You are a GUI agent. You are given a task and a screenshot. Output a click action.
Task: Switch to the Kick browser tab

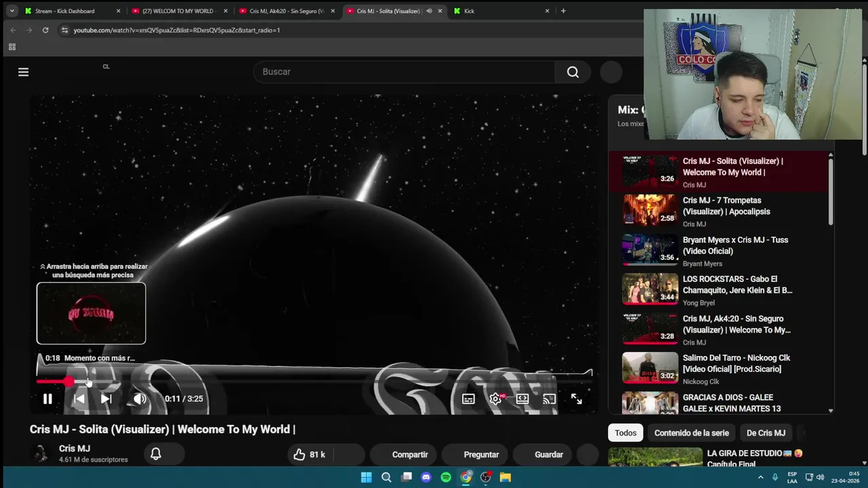502,11
